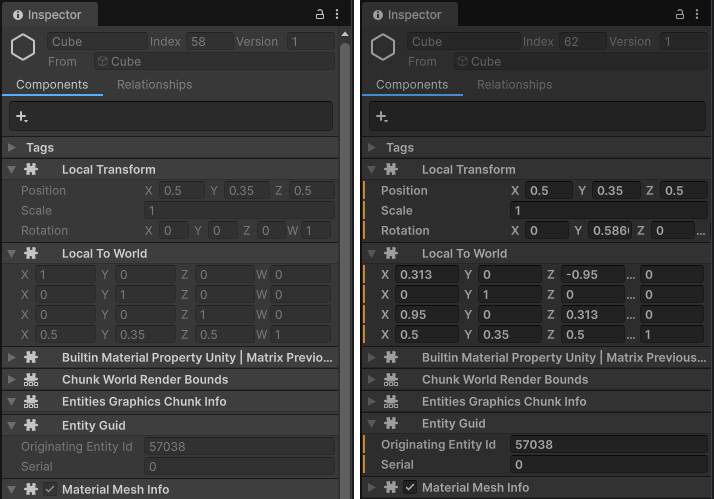Click the Scale field in the right Inspector
This screenshot has height=499, width=714.
608,210
